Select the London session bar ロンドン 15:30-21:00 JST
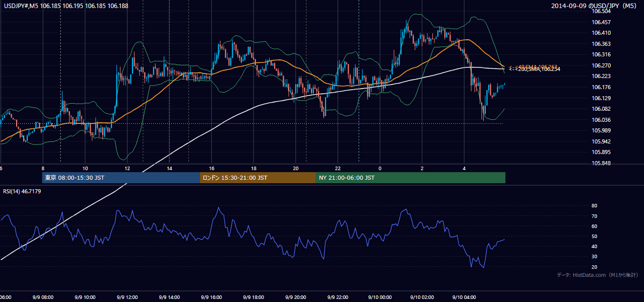Screen dimensions: 644x302 click(257, 178)
